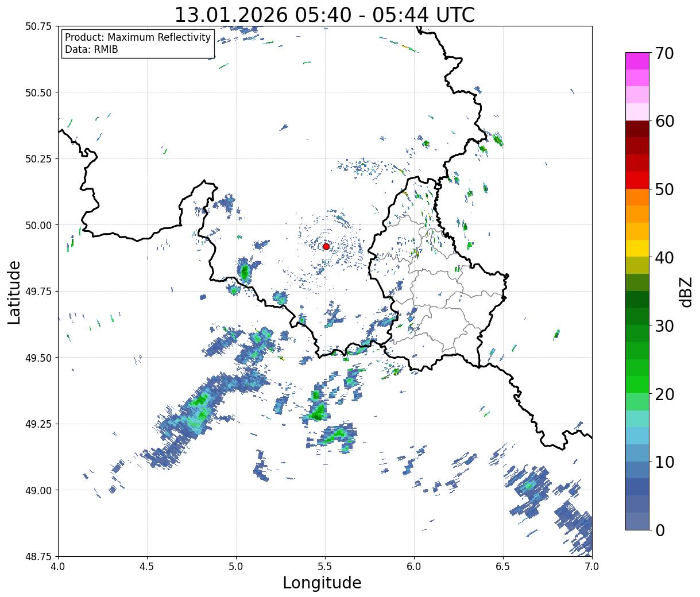The width and height of the screenshot is (700, 597).
Task: Click the 5.5 longitude tick label
Action: [325, 567]
